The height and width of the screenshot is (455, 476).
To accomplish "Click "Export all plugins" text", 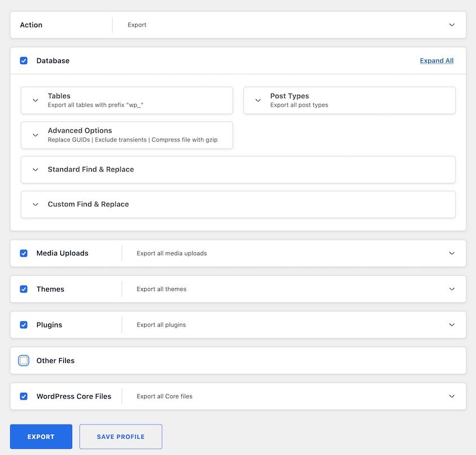I will 161,325.
